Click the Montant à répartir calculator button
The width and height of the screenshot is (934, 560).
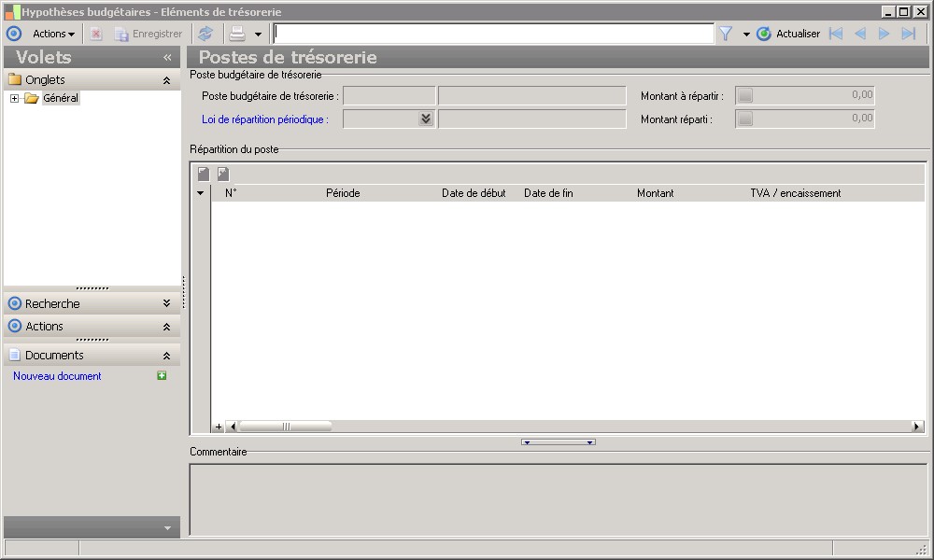[745, 95]
